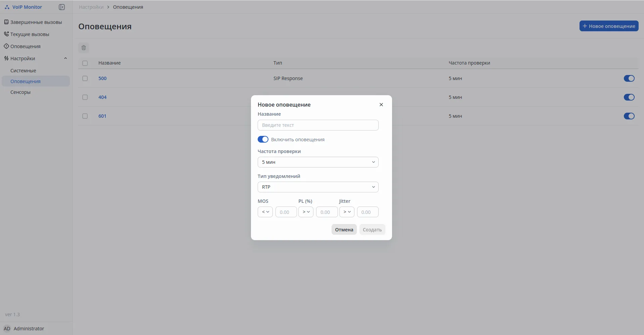This screenshot has height=335, width=644.
Task: Close the dialog with the X icon
Action: click(381, 105)
